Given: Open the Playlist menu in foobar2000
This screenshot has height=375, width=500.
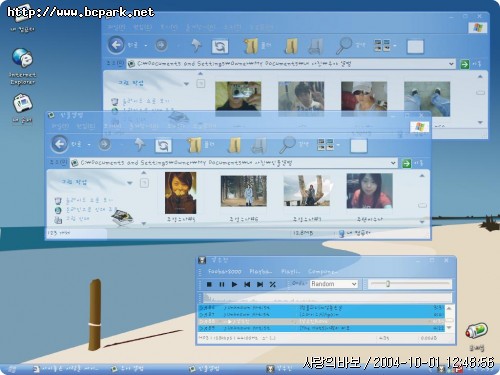Looking at the screenshot, I should pyautogui.click(x=290, y=272).
